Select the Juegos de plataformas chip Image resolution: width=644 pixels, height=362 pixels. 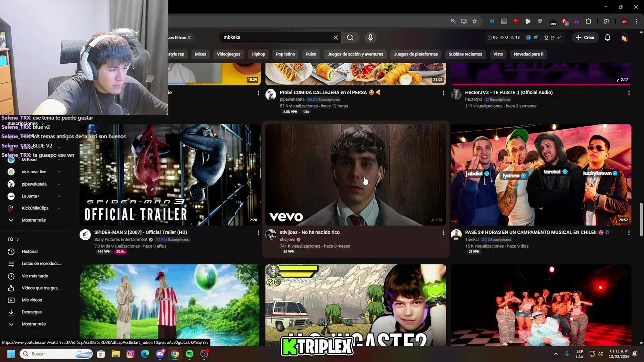coord(416,54)
